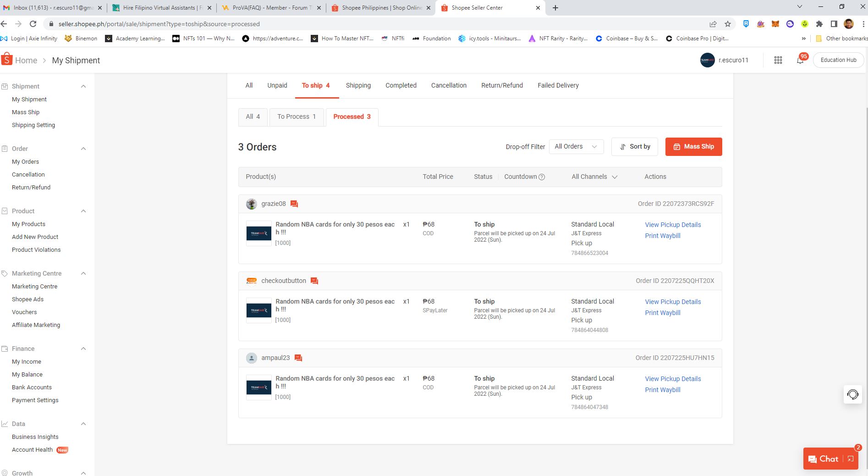The height and width of the screenshot is (476, 868).
Task: Expand the Chat popout window icon
Action: [851, 459]
